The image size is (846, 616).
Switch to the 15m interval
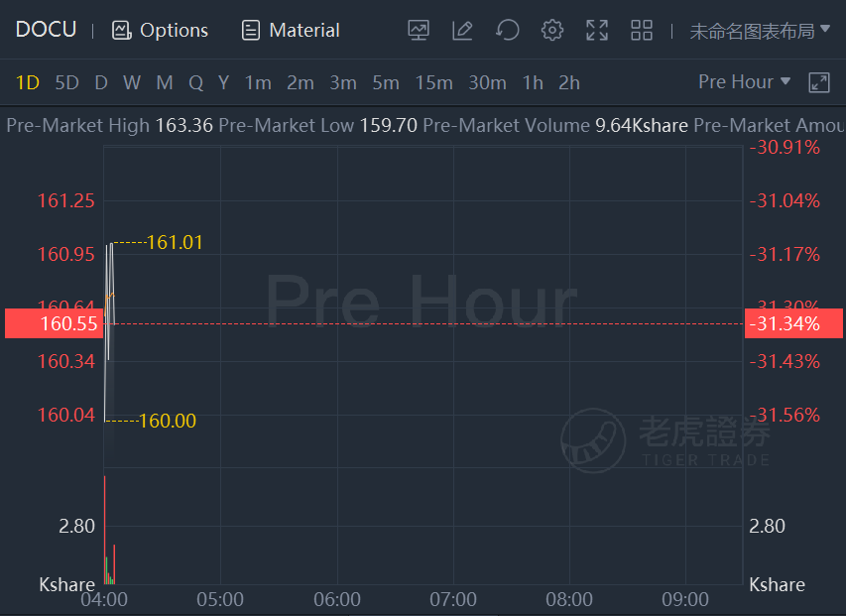click(x=433, y=83)
